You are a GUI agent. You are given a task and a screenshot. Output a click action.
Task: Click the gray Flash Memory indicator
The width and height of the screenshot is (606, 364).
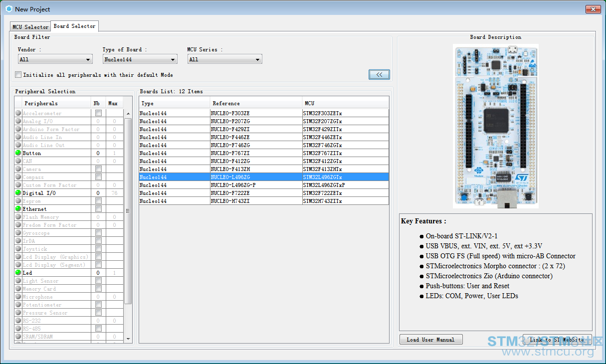tap(18, 217)
